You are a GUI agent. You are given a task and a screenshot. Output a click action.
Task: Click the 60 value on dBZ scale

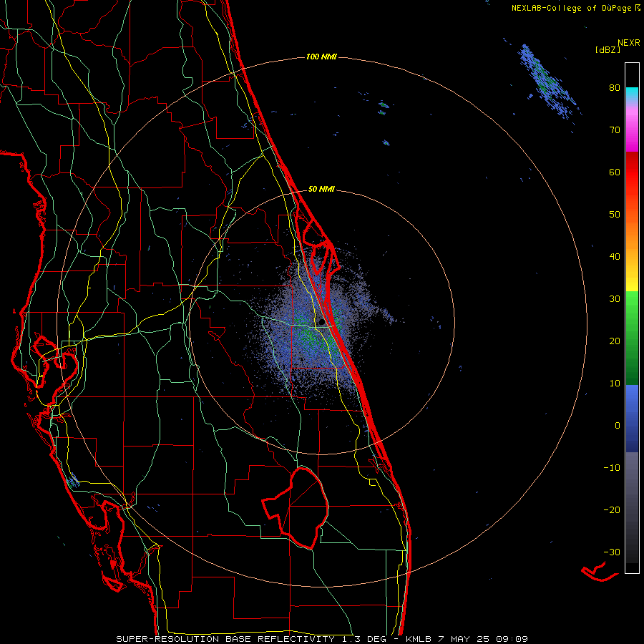(615, 172)
